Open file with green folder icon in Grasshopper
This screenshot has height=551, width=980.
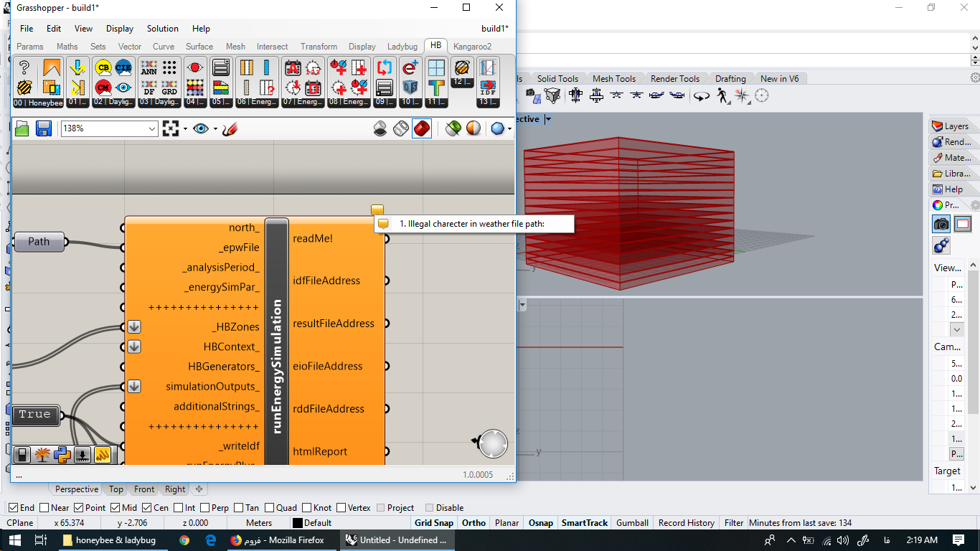pyautogui.click(x=22, y=128)
